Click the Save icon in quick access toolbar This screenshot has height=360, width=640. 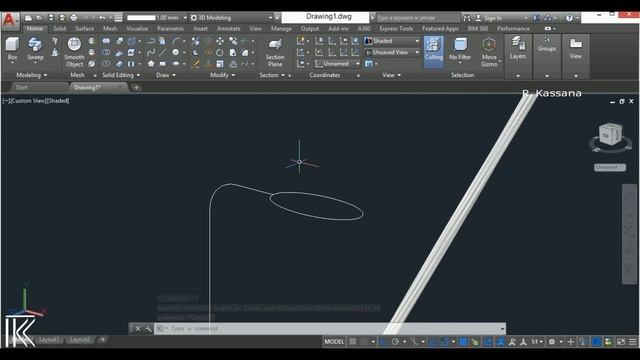[51, 18]
